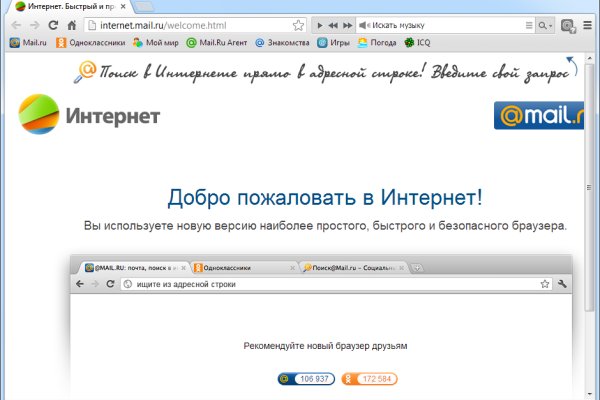Expand the music search dropdown arrow
Viewport: 600px width, 400px height.
(x=550, y=25)
